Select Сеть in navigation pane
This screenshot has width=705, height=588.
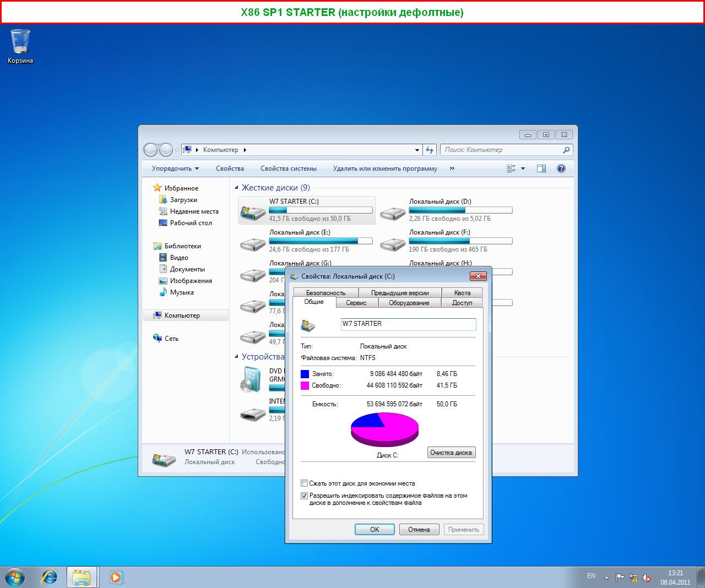coord(171,339)
